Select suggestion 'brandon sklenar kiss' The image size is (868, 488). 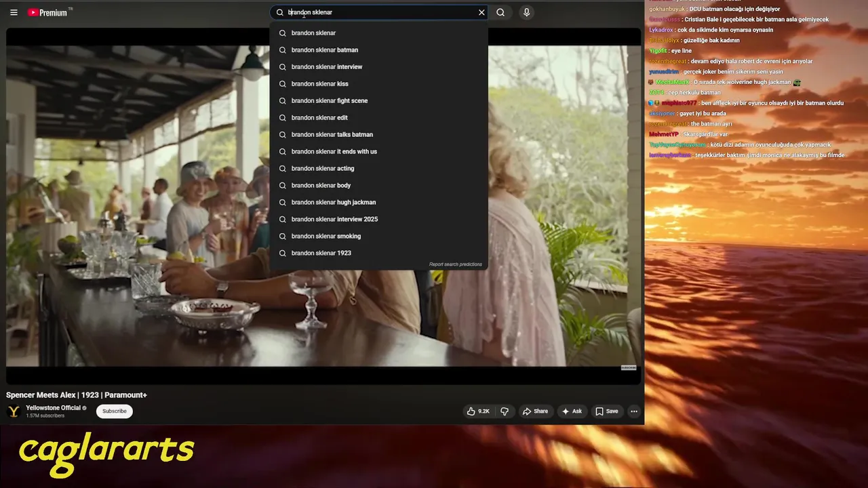(378, 83)
